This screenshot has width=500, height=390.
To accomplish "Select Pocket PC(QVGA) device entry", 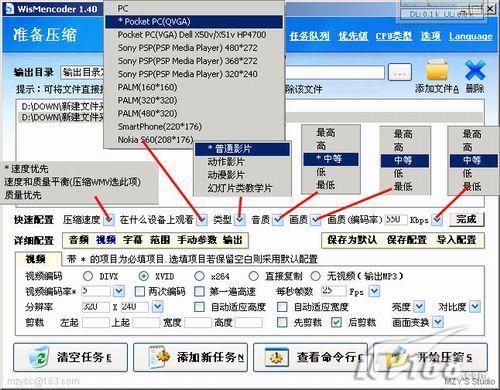I will tap(194, 22).
